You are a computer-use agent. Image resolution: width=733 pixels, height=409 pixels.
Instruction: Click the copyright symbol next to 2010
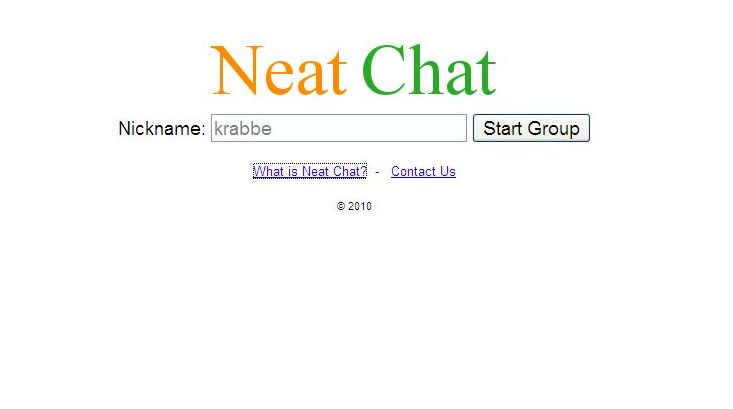click(341, 206)
